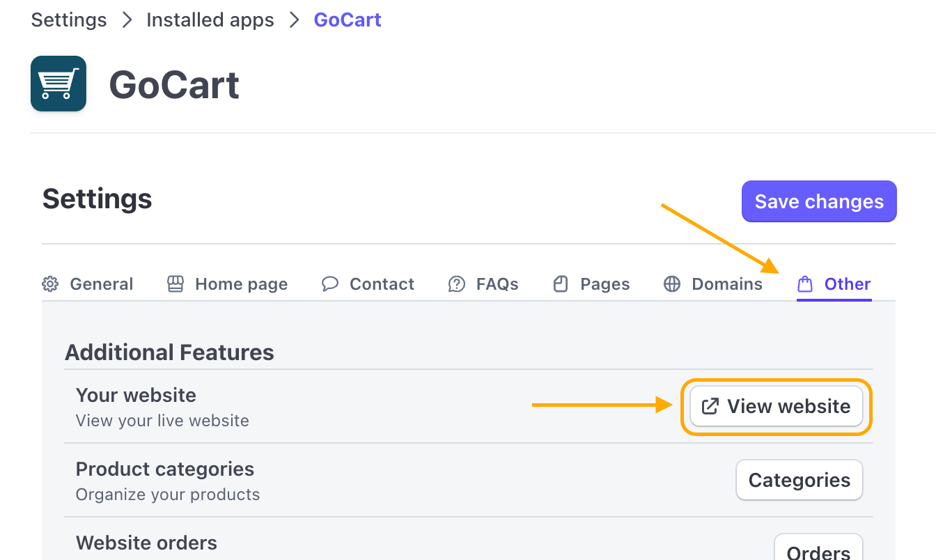Image resolution: width=936 pixels, height=560 pixels.
Task: Click the shopping bag icon on the Other tab
Action: click(x=806, y=283)
